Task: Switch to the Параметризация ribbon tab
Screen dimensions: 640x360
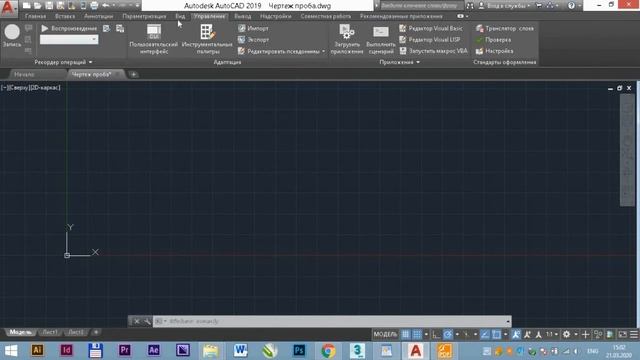Action: click(x=144, y=16)
